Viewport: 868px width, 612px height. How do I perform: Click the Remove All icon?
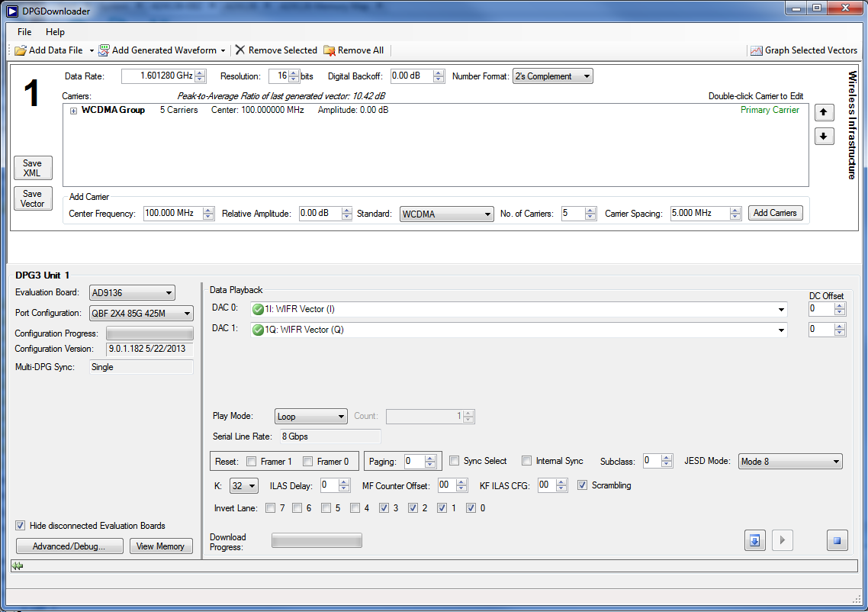point(330,50)
